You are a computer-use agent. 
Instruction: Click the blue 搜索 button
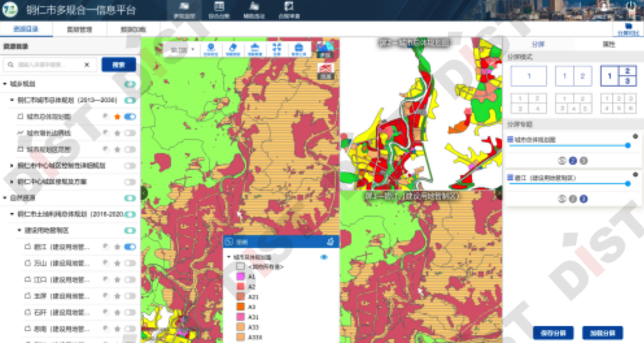click(118, 64)
